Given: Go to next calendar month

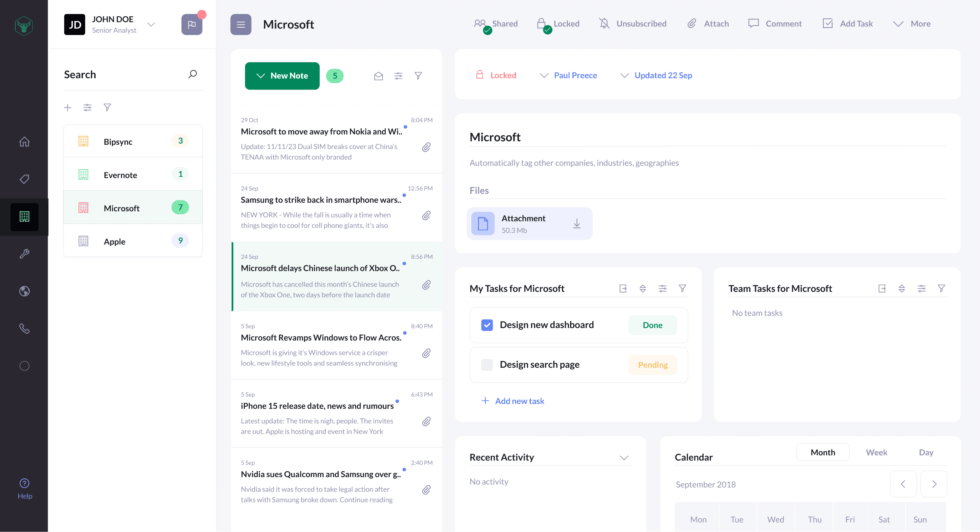Looking at the screenshot, I should (934, 484).
